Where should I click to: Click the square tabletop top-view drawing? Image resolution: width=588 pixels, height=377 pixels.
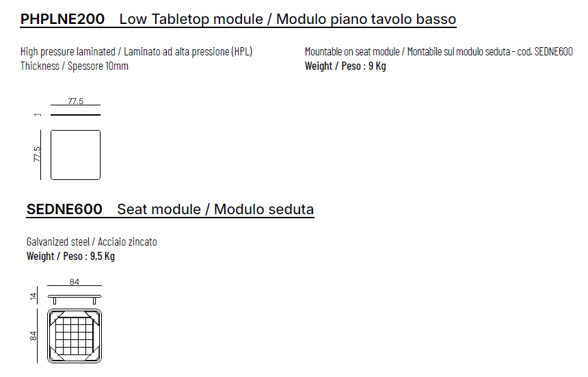(x=75, y=155)
